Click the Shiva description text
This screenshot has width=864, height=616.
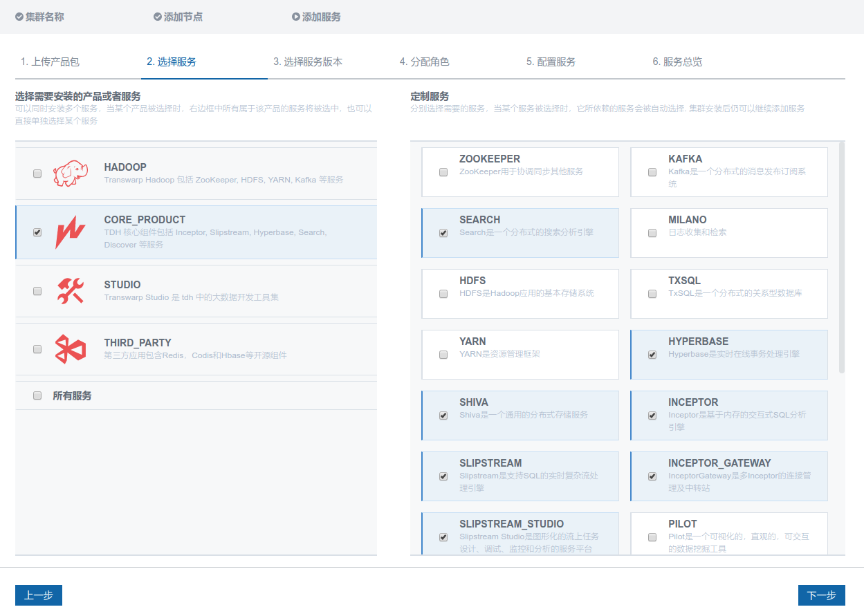click(x=524, y=415)
